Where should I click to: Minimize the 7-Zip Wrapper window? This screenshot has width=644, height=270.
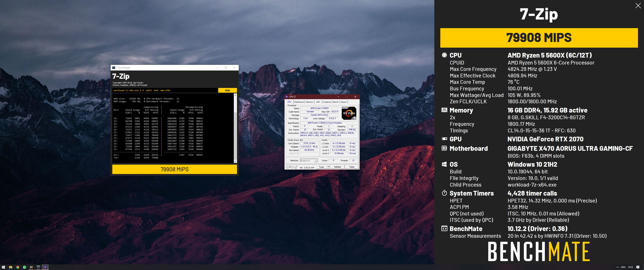pyautogui.click(x=217, y=68)
